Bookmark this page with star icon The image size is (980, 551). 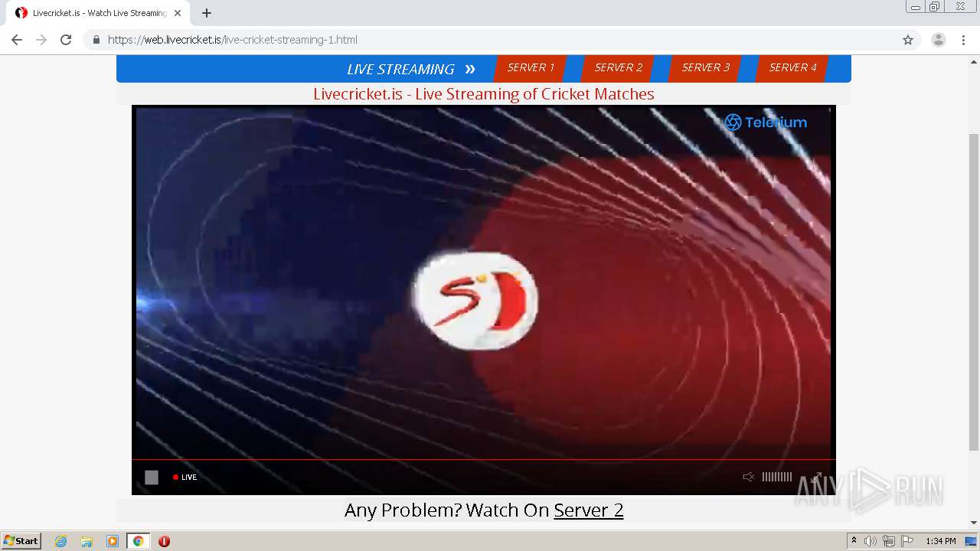click(908, 40)
